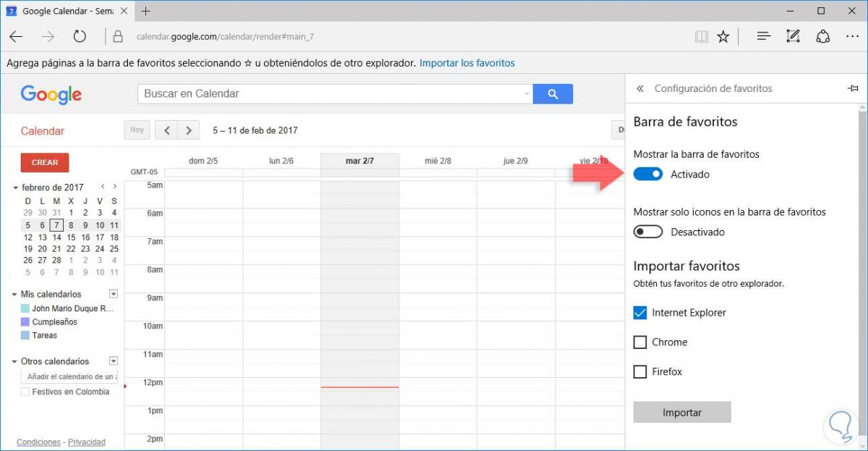Screen dimensions: 868x451
Task: Open reading view book icon
Action: click(x=700, y=36)
